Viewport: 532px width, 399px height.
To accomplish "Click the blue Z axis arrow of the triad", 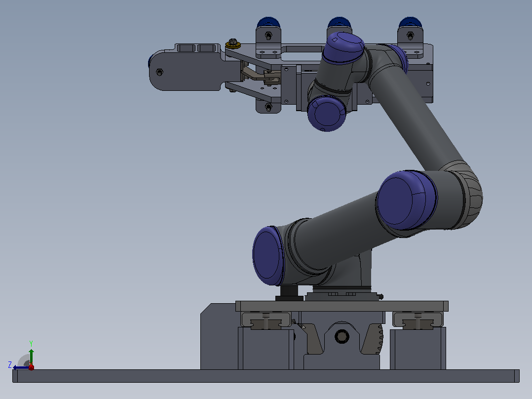I will [x=20, y=367].
